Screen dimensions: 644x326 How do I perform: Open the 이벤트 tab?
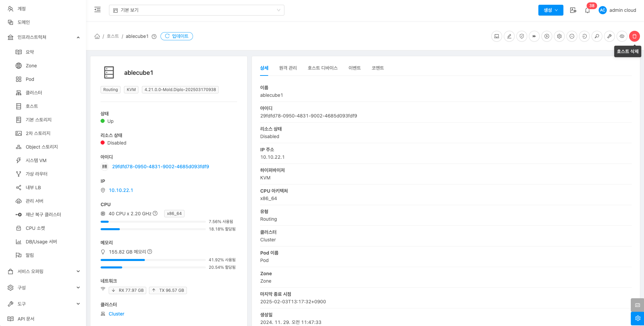pyautogui.click(x=355, y=68)
